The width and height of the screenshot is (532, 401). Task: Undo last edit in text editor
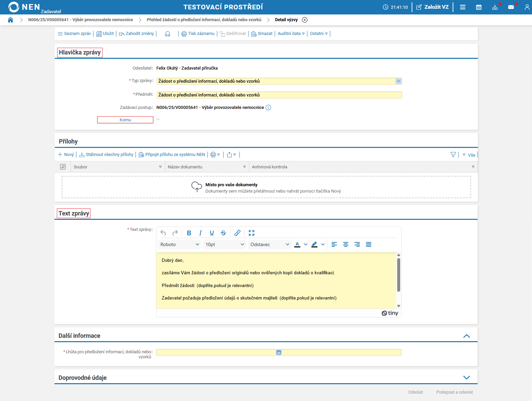(163, 233)
